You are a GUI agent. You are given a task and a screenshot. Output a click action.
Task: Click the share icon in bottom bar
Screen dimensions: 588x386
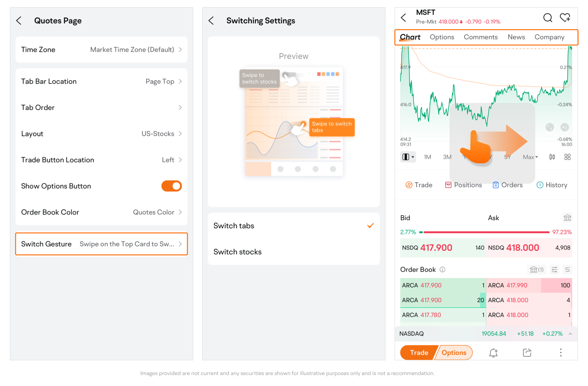[527, 353]
